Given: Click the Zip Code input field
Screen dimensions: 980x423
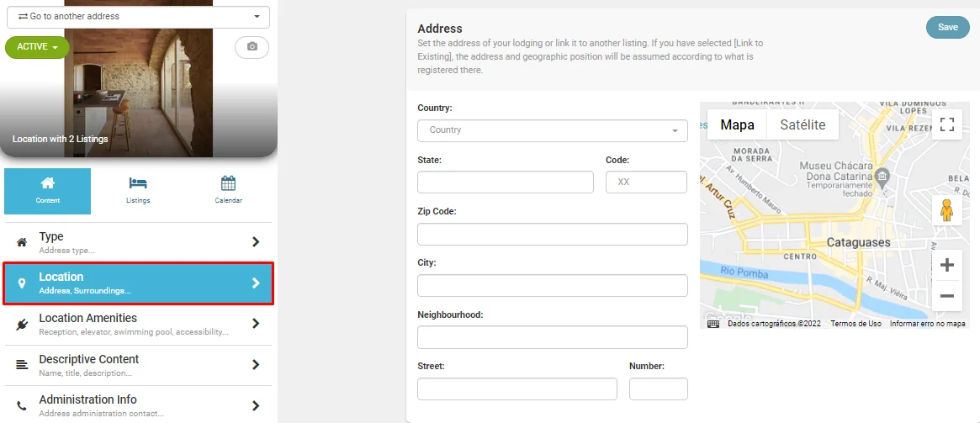Looking at the screenshot, I should click(552, 235).
